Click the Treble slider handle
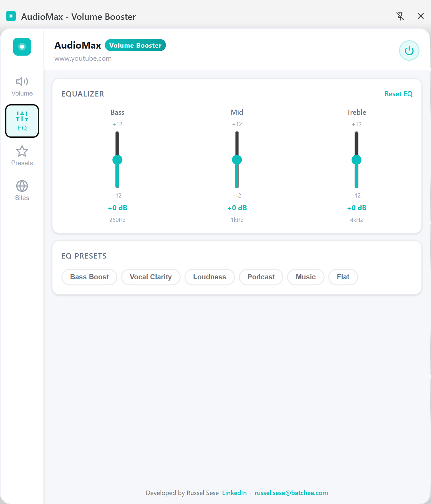The width and height of the screenshot is (431, 504). pyautogui.click(x=357, y=160)
